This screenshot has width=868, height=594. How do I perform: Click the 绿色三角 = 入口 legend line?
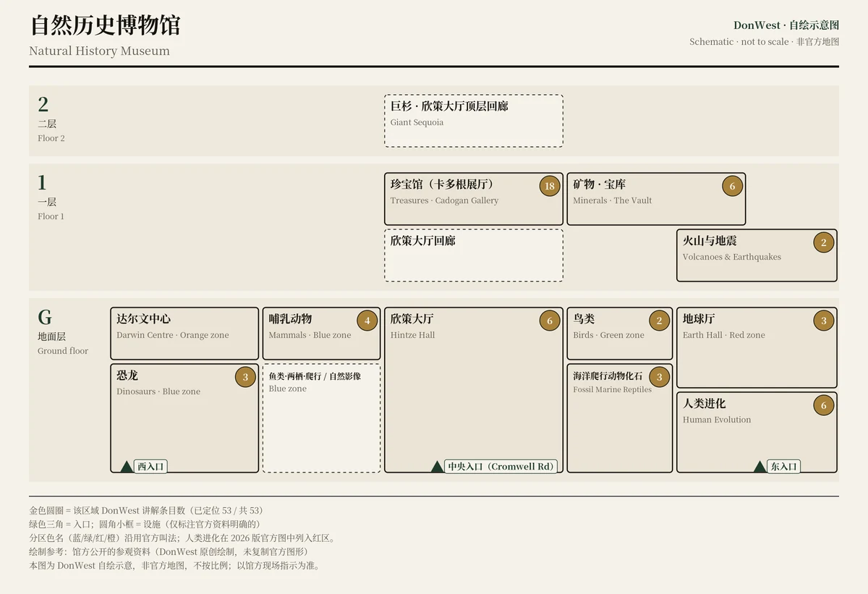145,524
